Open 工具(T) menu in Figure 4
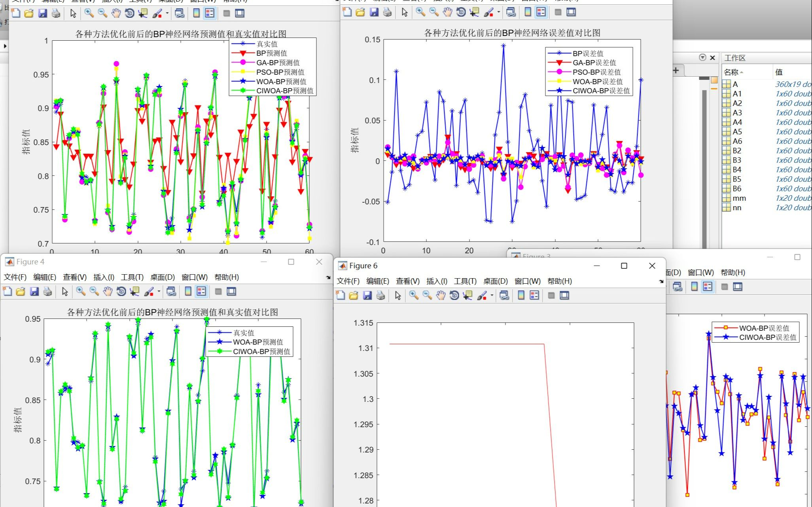Image resolution: width=812 pixels, height=507 pixels. click(x=132, y=277)
